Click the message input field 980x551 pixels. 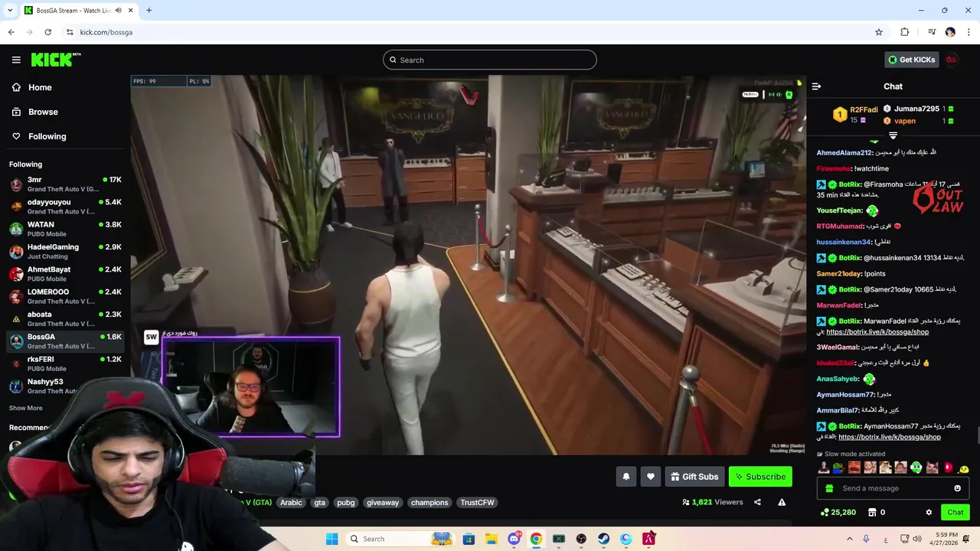[x=893, y=488]
